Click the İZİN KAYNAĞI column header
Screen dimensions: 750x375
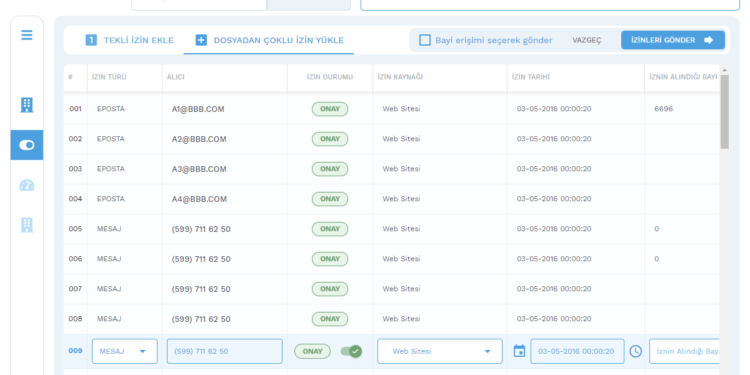coord(400,77)
